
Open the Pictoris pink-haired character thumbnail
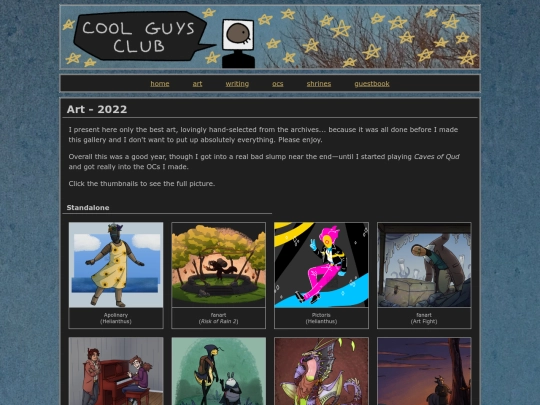(x=321, y=265)
